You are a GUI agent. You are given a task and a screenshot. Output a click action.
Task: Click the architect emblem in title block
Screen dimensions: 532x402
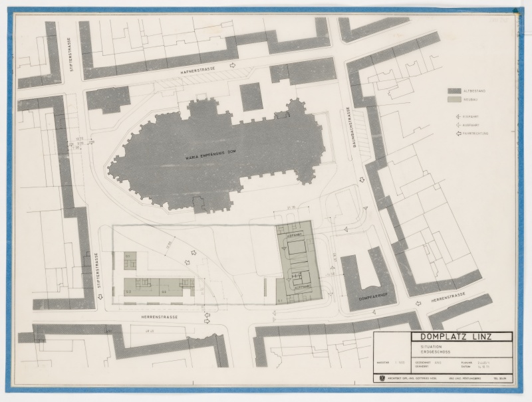pyautogui.click(x=381, y=379)
